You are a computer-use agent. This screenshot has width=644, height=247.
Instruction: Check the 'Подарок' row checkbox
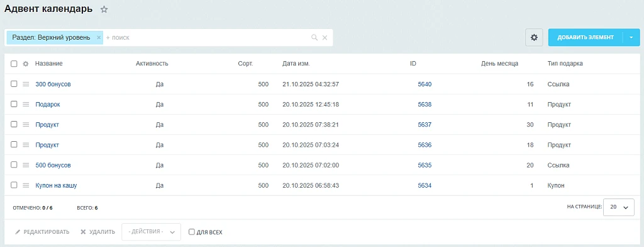click(x=14, y=104)
